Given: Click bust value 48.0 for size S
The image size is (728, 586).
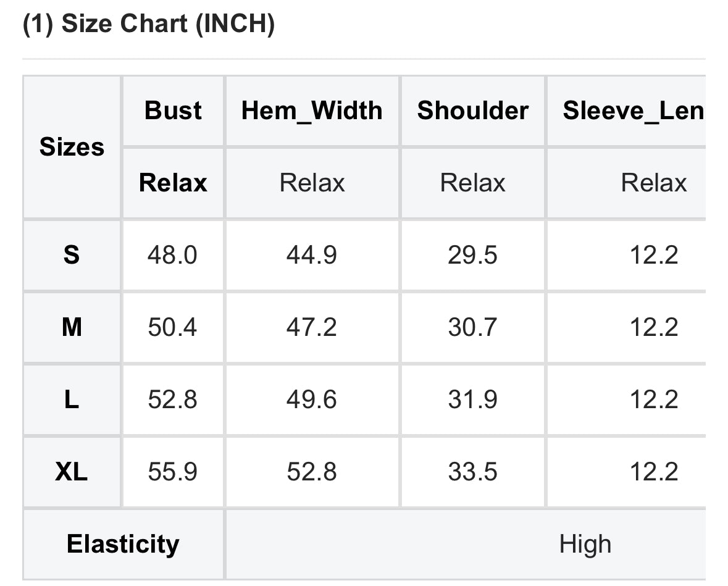Looking at the screenshot, I should pos(172,254).
